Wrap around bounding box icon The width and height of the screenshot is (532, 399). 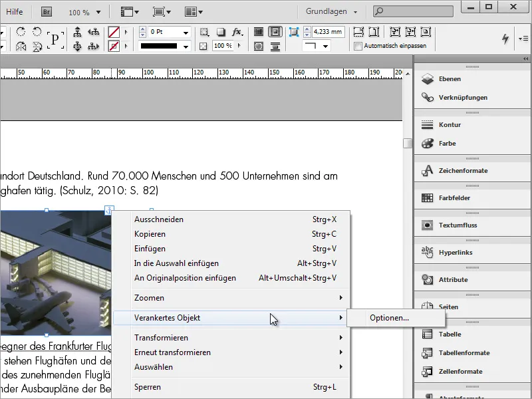275,32
